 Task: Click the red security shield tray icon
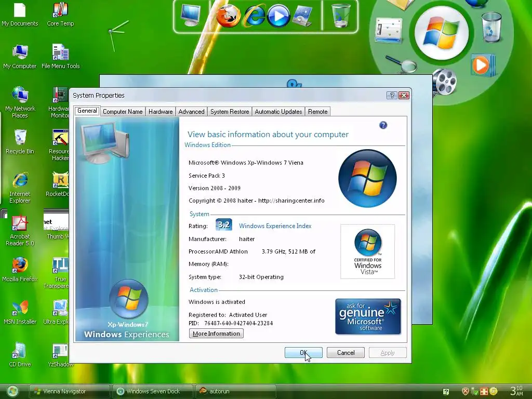point(465,391)
